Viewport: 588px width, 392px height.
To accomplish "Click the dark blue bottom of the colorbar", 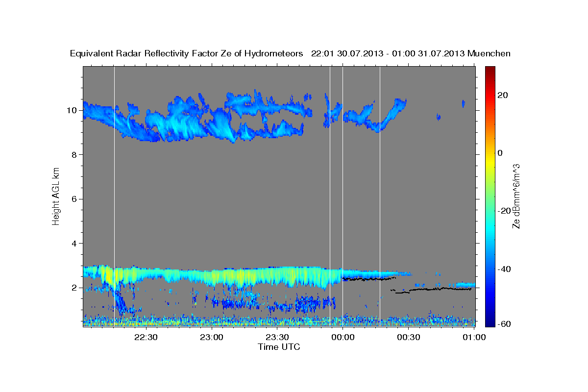I will coord(490,322).
